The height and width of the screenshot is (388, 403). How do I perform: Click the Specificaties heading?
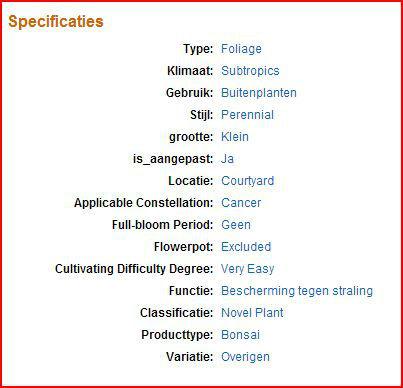click(x=56, y=22)
